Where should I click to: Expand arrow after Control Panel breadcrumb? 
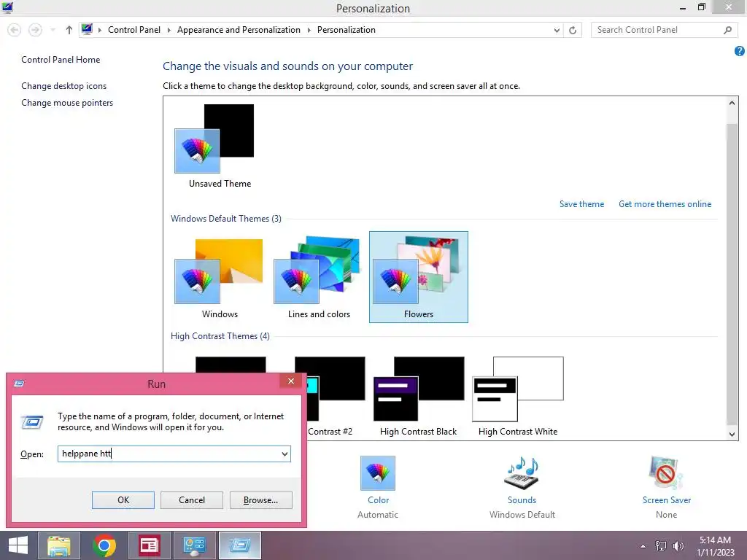pyautogui.click(x=169, y=30)
